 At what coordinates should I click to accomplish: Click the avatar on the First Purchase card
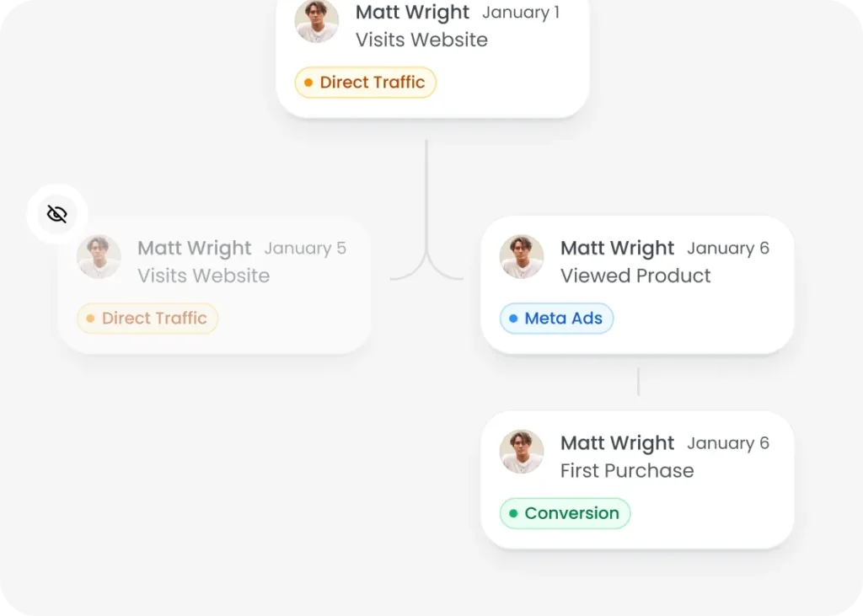tap(521, 451)
